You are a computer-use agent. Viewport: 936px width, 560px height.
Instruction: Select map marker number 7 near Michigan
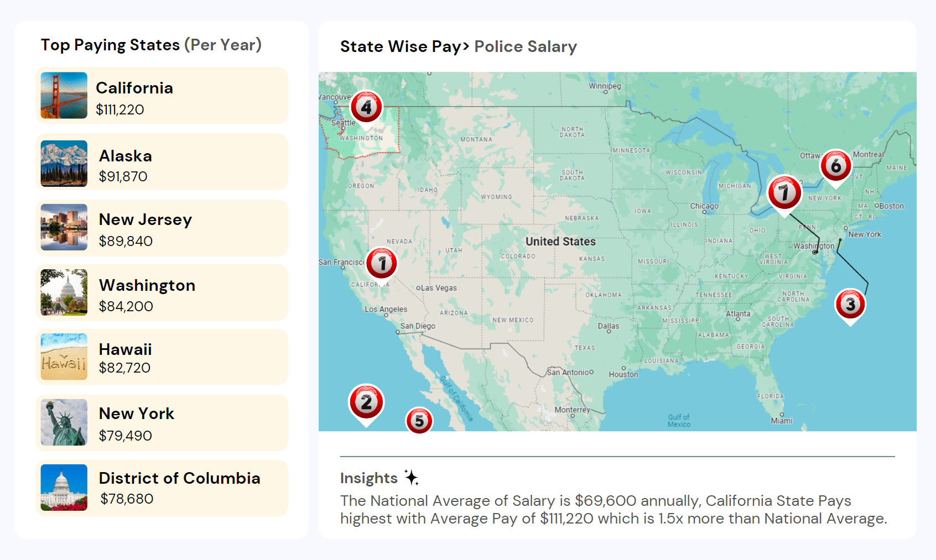coord(784,193)
